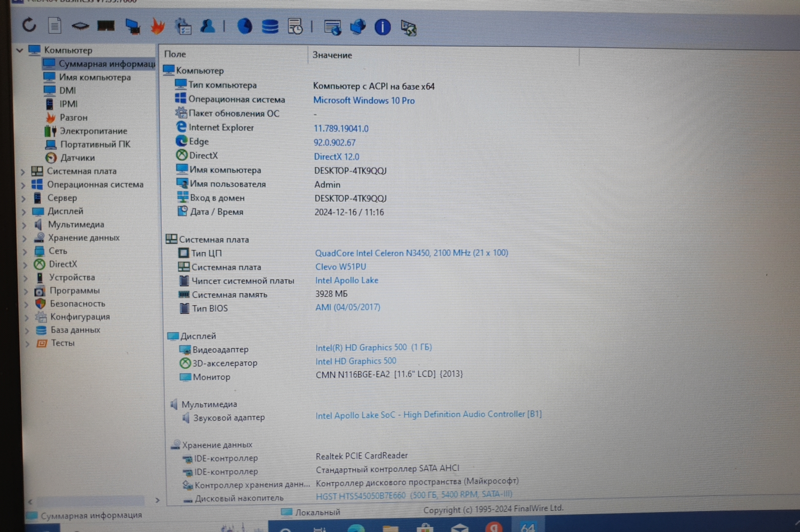Open the HGST HTS545050B7E660 disk link
This screenshot has width=800, height=532.
coord(414,495)
